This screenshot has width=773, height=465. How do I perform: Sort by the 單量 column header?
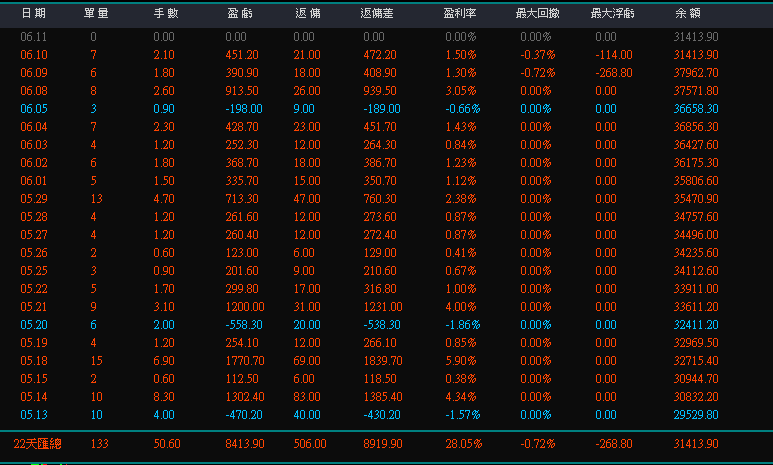coord(96,13)
